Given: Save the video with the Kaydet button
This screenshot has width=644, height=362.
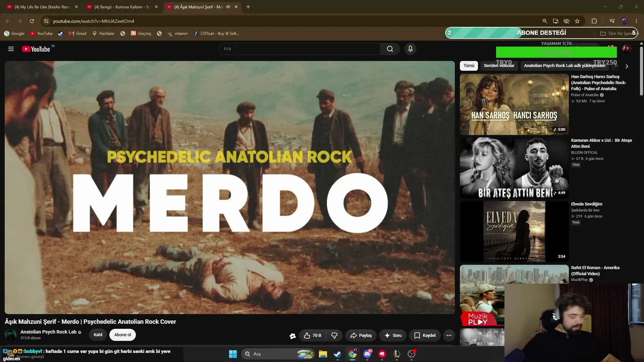Looking at the screenshot, I should click(x=425, y=335).
